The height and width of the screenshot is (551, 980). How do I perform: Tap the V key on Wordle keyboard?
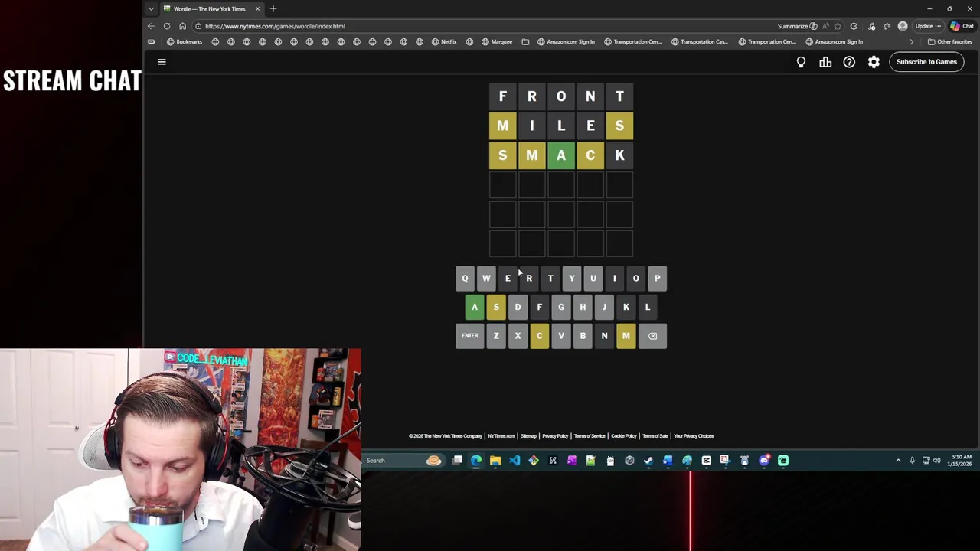(561, 336)
